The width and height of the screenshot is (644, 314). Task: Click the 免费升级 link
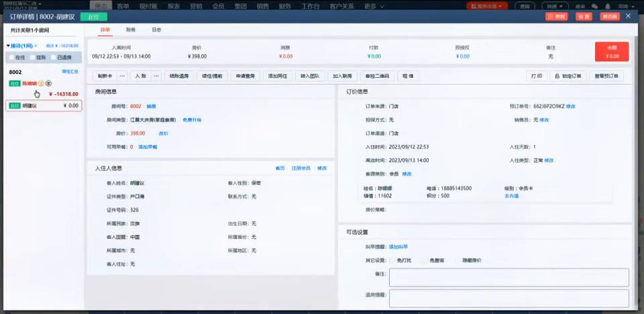(x=192, y=120)
